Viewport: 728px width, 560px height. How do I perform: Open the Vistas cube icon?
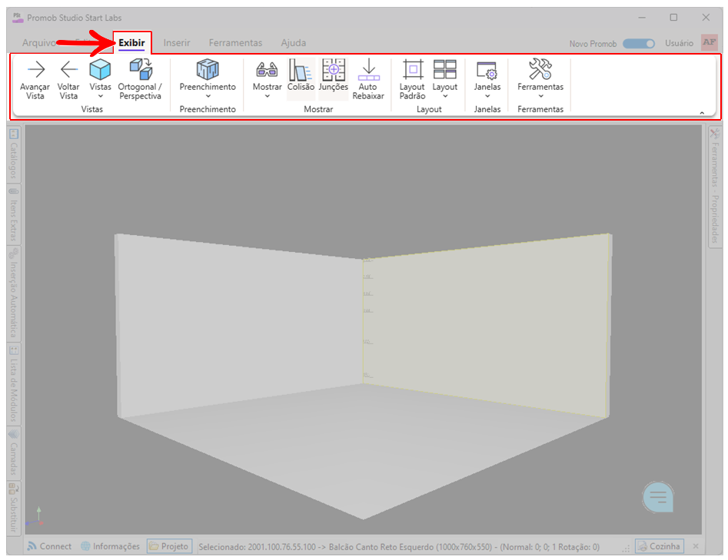(x=100, y=70)
